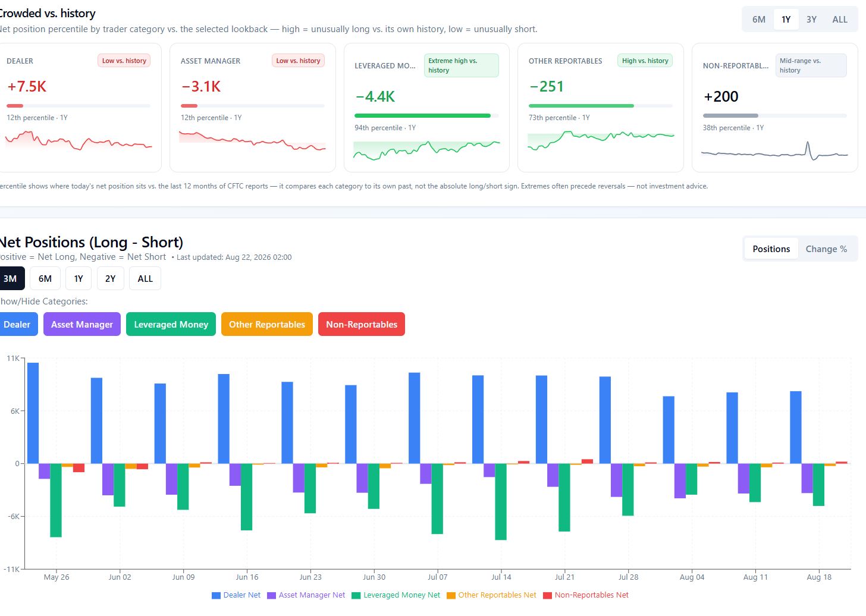Toggle the red Non-Reportables category button
866x616 pixels.
click(362, 324)
